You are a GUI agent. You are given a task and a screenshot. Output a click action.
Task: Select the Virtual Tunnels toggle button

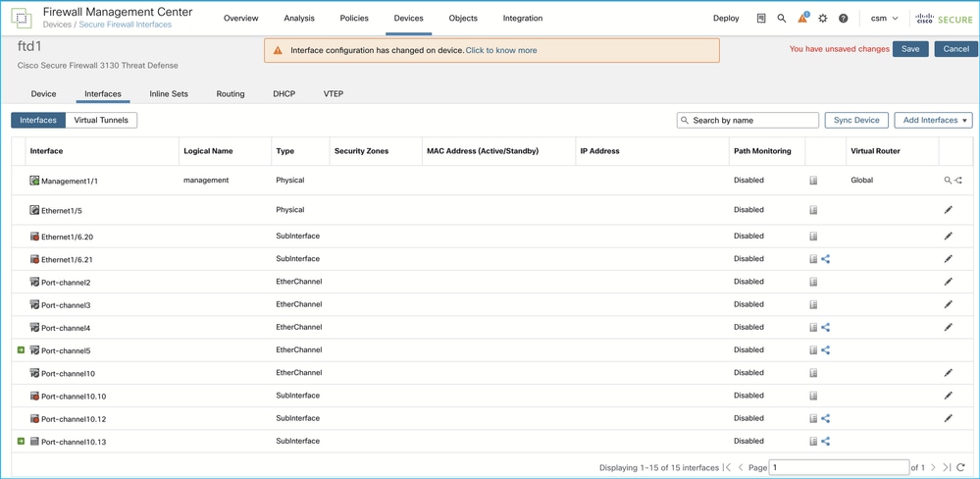click(x=101, y=120)
